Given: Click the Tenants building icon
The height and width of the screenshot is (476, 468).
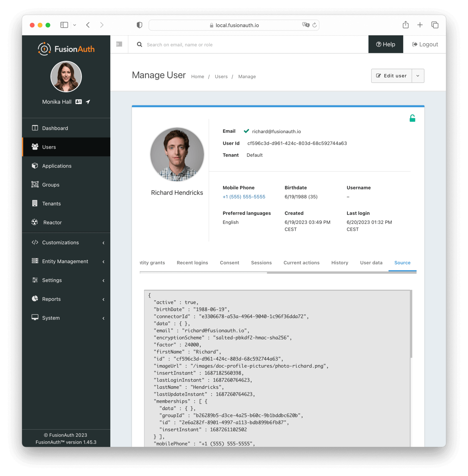Looking at the screenshot, I should pos(35,203).
